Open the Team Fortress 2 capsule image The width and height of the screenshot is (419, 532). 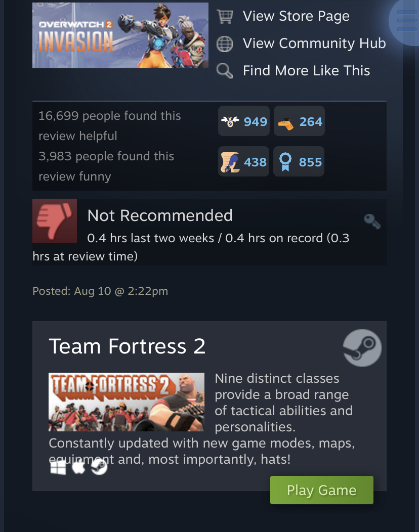pos(127,402)
